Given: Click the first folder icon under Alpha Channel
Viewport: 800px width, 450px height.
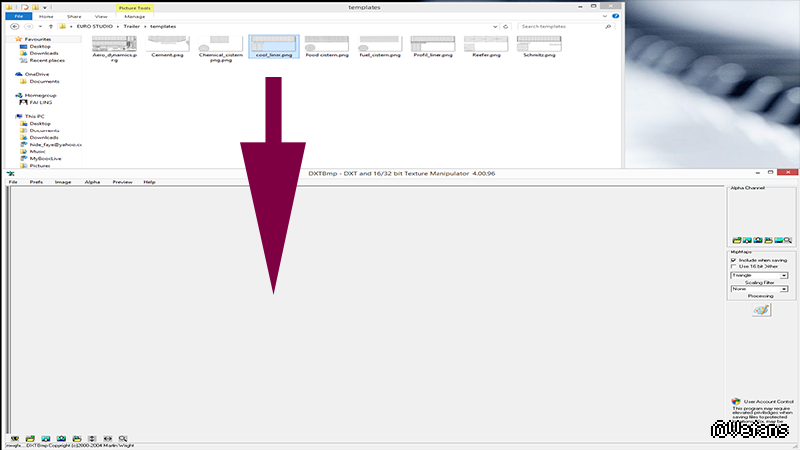Looking at the screenshot, I should click(x=737, y=240).
